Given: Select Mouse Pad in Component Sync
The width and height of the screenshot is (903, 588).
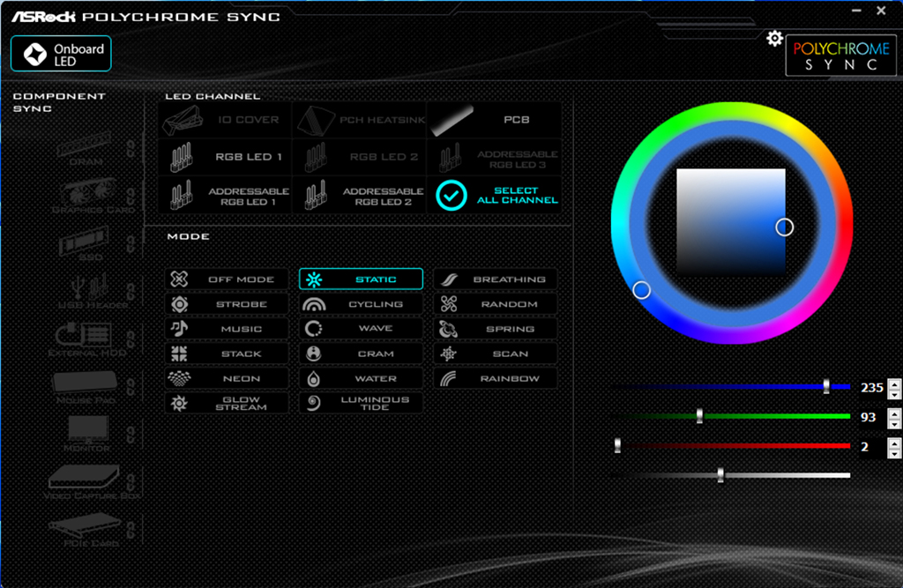Looking at the screenshot, I should [86, 387].
